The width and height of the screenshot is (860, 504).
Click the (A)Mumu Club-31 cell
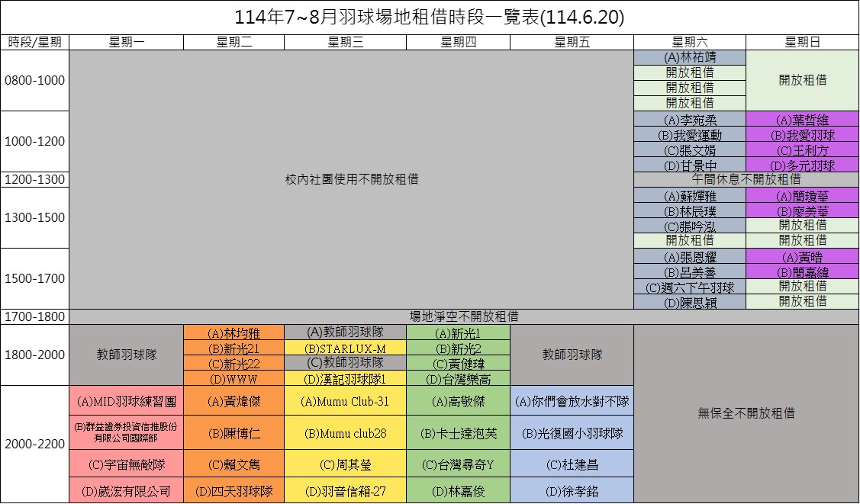[345, 401]
